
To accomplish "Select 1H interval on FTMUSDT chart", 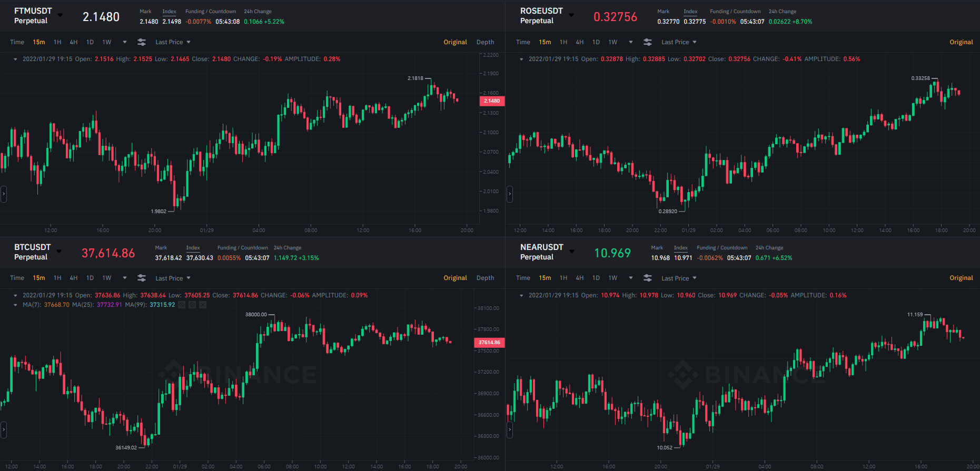I will (x=57, y=42).
